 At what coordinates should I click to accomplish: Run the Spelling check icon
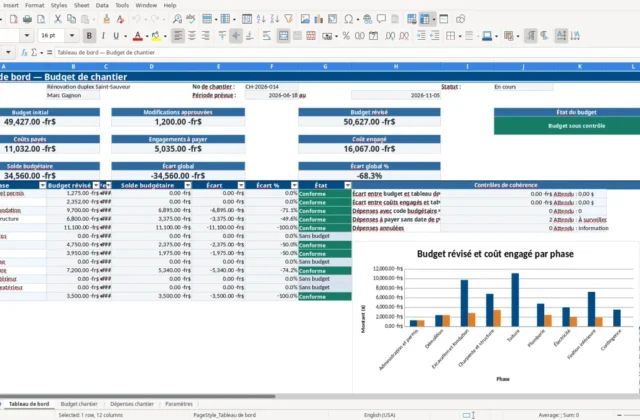click(191, 19)
